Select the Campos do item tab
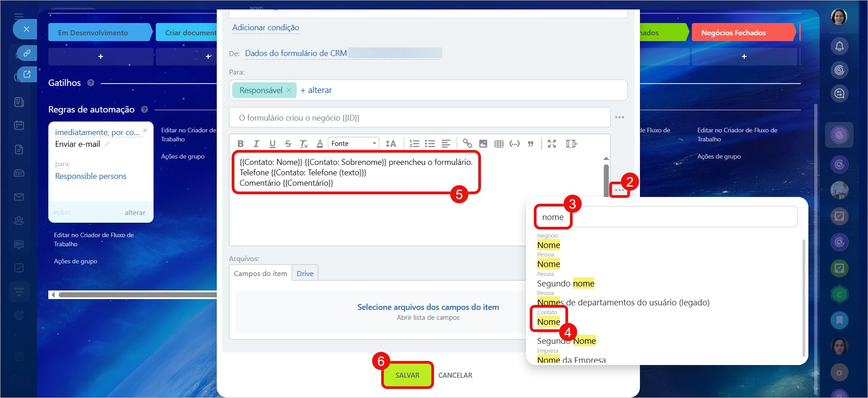Viewport: 868px width, 398px height. (x=260, y=273)
